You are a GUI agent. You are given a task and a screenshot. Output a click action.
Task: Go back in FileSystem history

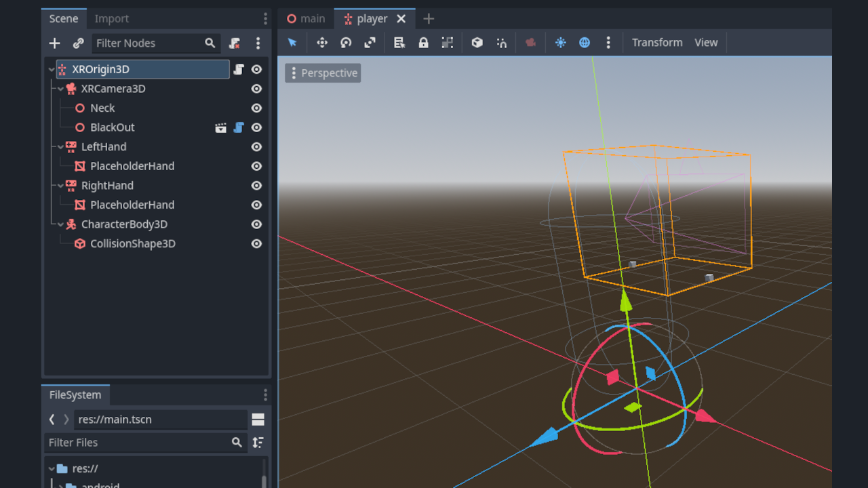[x=52, y=420]
